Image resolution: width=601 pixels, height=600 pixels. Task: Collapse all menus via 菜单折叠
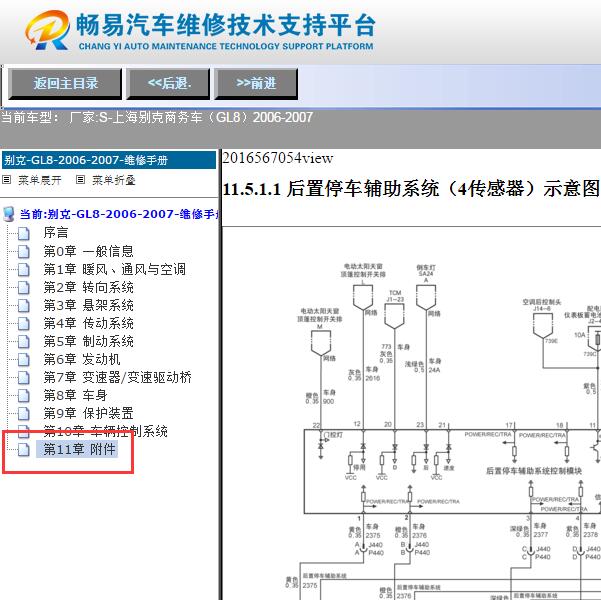(114, 180)
